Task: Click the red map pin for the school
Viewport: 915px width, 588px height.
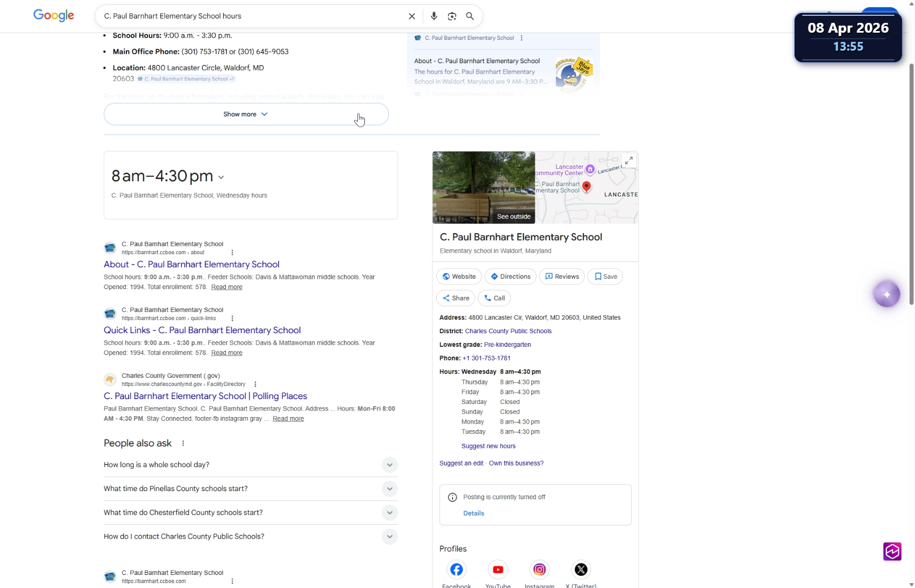Action: tap(587, 187)
